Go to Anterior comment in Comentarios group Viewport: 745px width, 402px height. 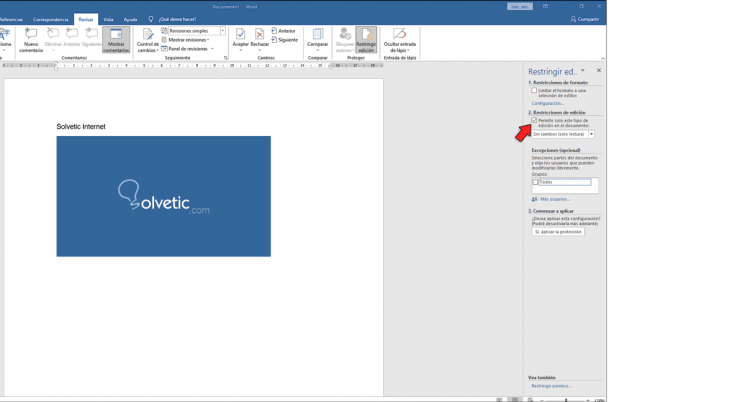click(x=72, y=38)
